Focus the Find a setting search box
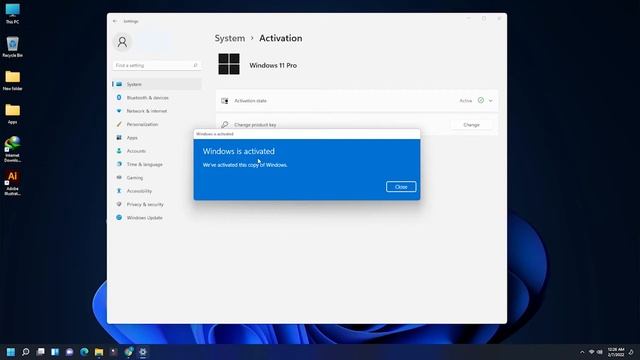 [x=156, y=65]
